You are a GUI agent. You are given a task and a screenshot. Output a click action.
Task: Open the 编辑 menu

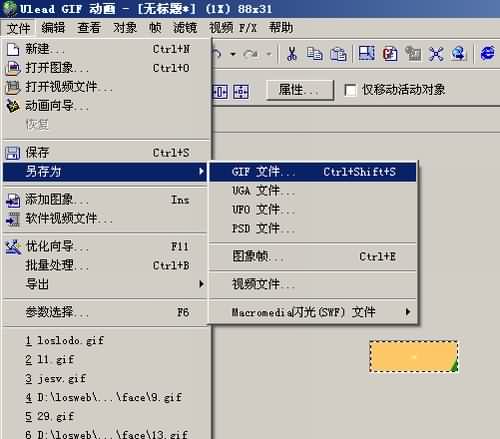click(53, 28)
